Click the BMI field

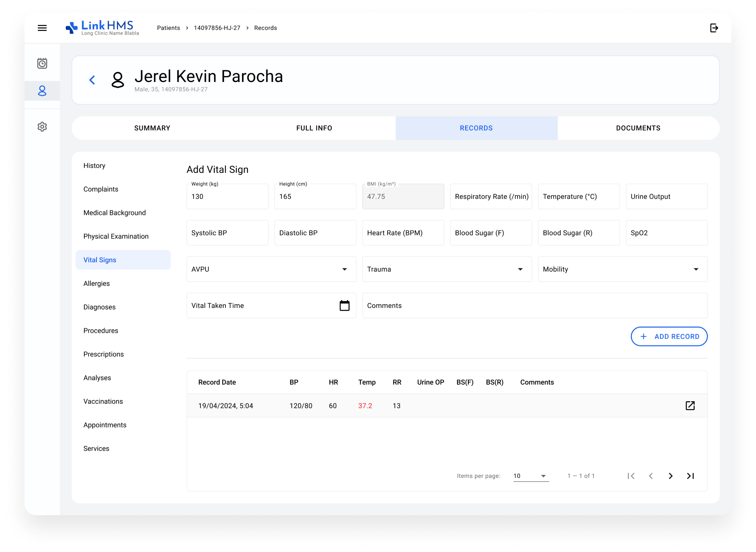point(403,196)
